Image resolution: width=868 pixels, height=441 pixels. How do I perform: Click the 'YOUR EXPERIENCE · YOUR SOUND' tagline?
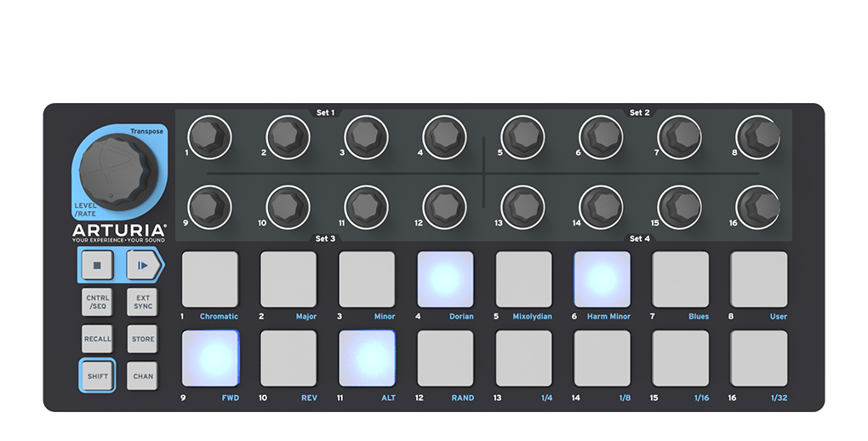coord(118,240)
